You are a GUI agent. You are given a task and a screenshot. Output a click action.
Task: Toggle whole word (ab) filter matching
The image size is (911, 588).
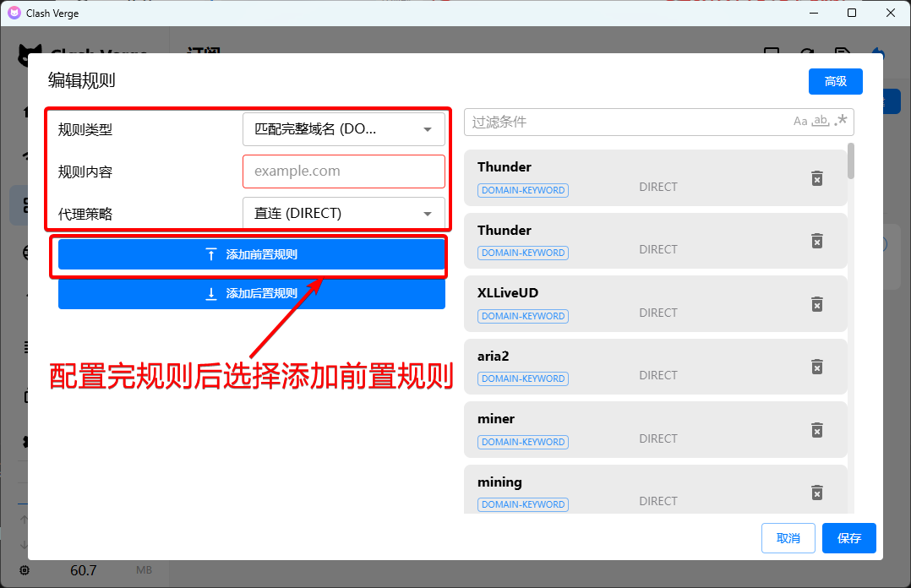820,122
